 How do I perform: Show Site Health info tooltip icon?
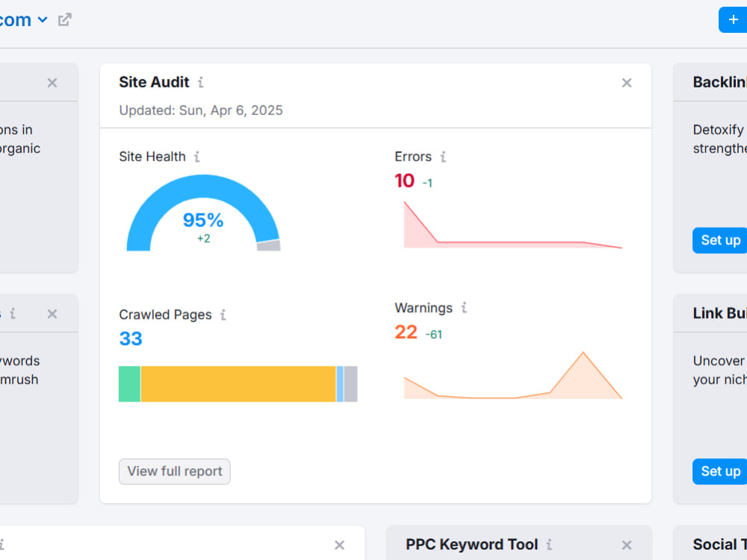(x=196, y=157)
